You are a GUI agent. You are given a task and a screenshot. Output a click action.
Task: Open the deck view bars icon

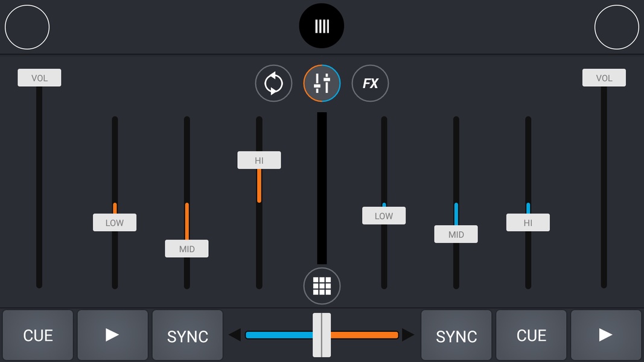click(322, 26)
